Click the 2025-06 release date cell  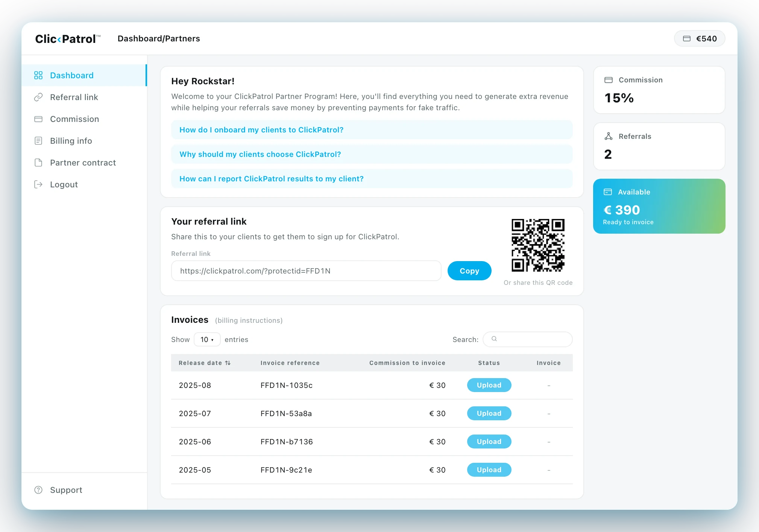[x=195, y=442]
